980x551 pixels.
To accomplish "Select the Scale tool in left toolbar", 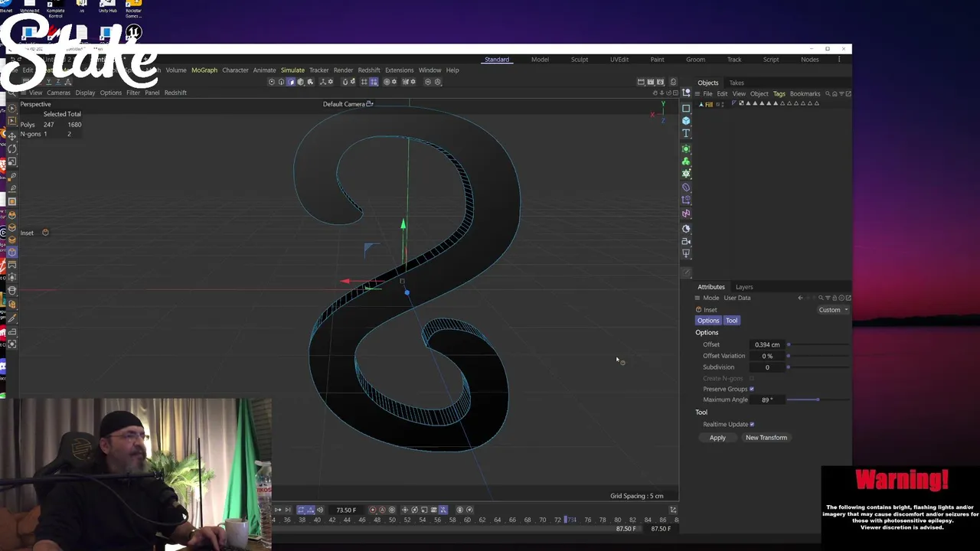I will click(11, 162).
